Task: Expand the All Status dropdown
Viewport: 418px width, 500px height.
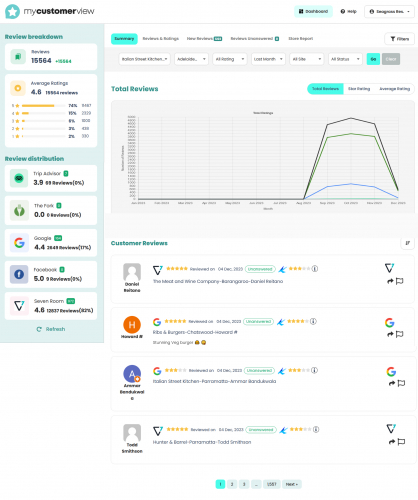Action: coord(345,59)
